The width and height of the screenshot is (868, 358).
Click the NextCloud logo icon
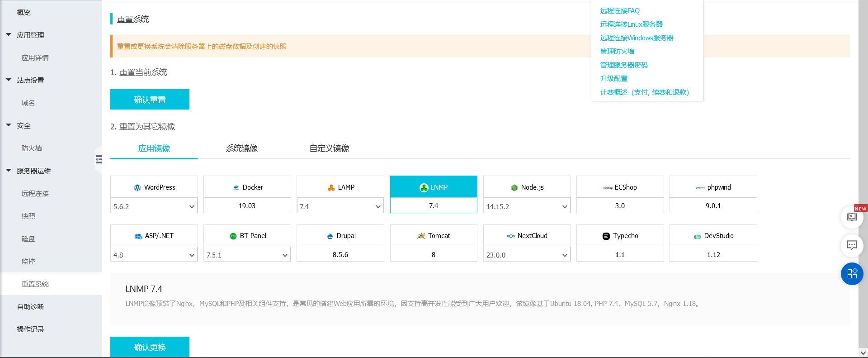click(511, 236)
